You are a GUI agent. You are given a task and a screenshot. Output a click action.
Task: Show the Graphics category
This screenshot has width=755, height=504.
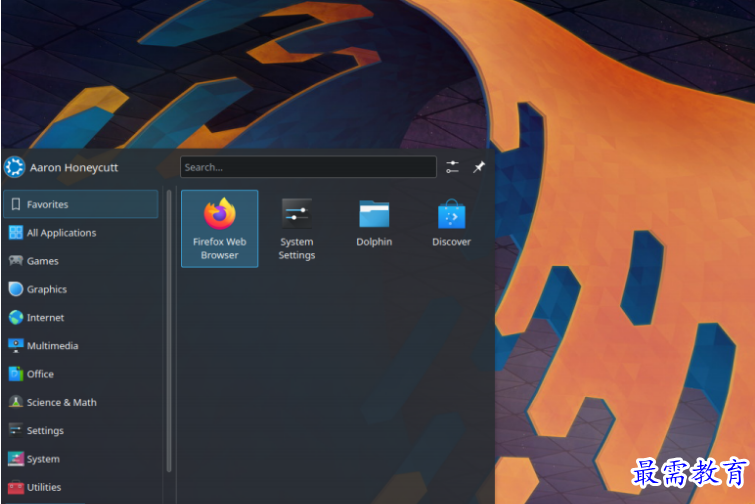pos(81,289)
